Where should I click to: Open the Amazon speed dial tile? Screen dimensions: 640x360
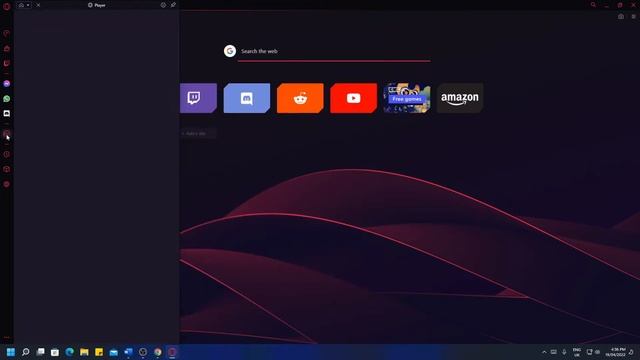click(460, 98)
